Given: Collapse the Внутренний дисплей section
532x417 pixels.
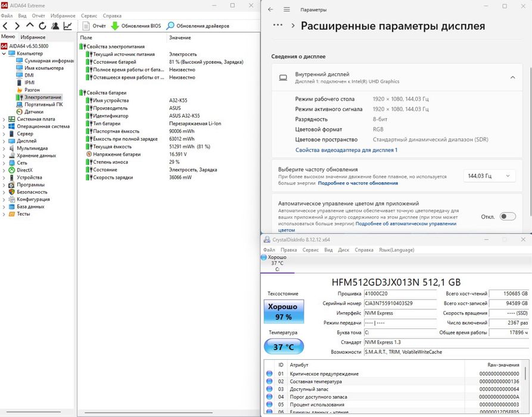Looking at the screenshot, I should pyautogui.click(x=513, y=77).
